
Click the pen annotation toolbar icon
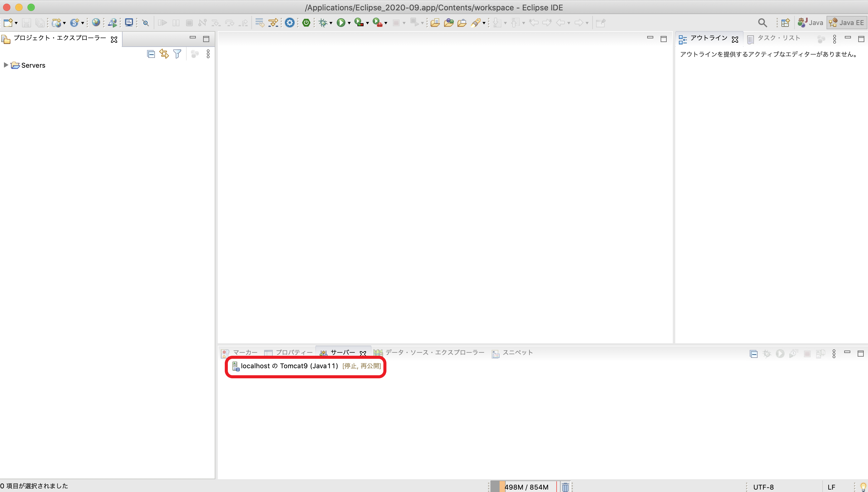coord(476,23)
